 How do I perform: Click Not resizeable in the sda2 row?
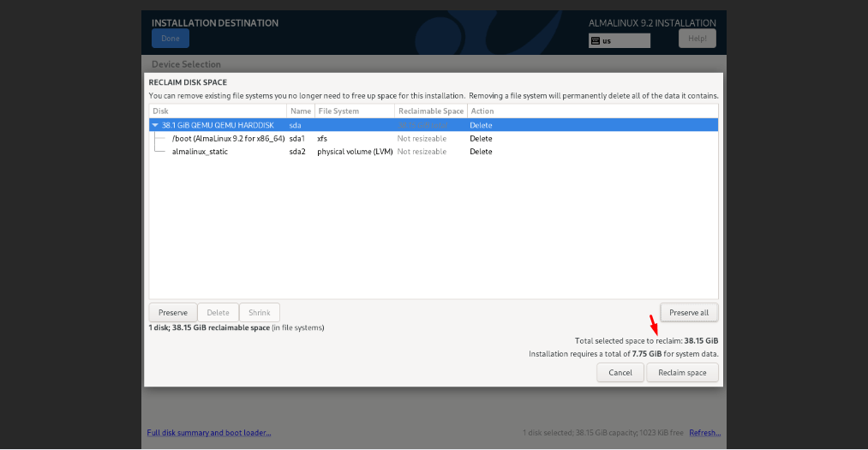(422, 152)
